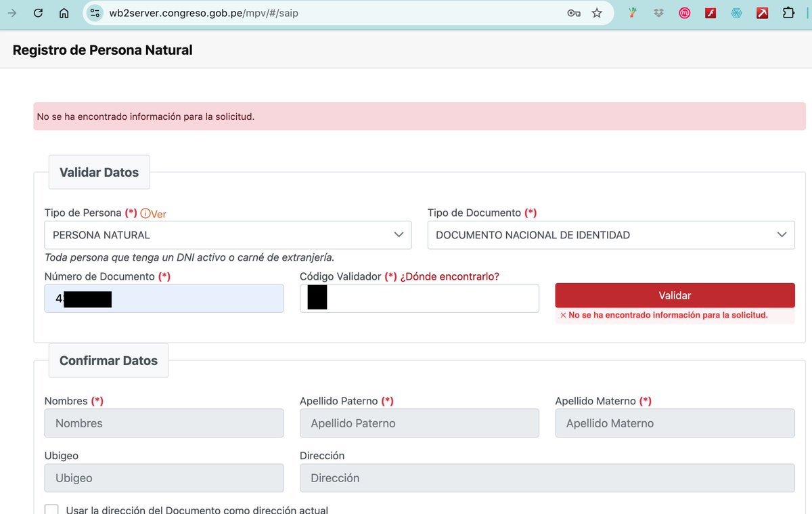Click the Apellido Materno input field

[675, 423]
